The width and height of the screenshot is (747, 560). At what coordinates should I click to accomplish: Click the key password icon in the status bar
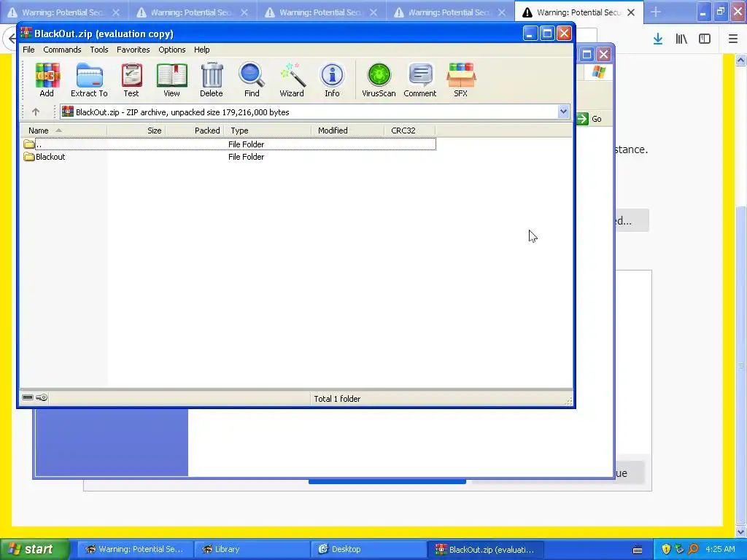point(42,397)
